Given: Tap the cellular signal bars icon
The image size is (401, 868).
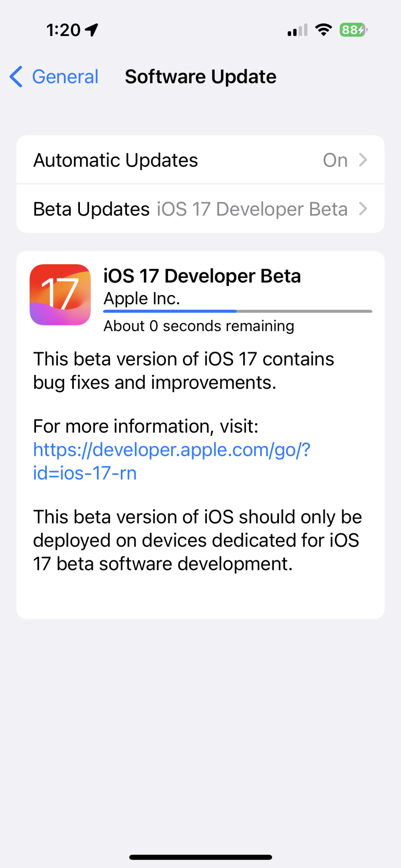Looking at the screenshot, I should pos(298,30).
